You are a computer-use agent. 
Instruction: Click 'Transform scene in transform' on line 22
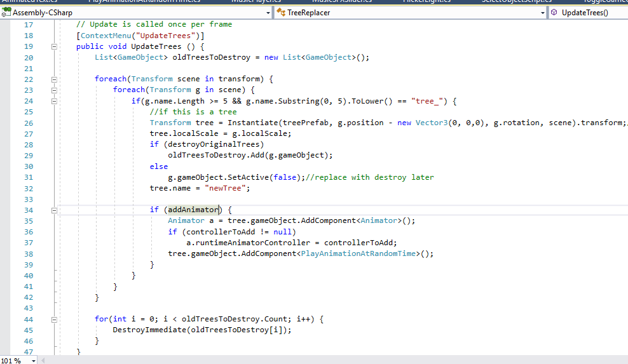pyautogui.click(x=195, y=79)
